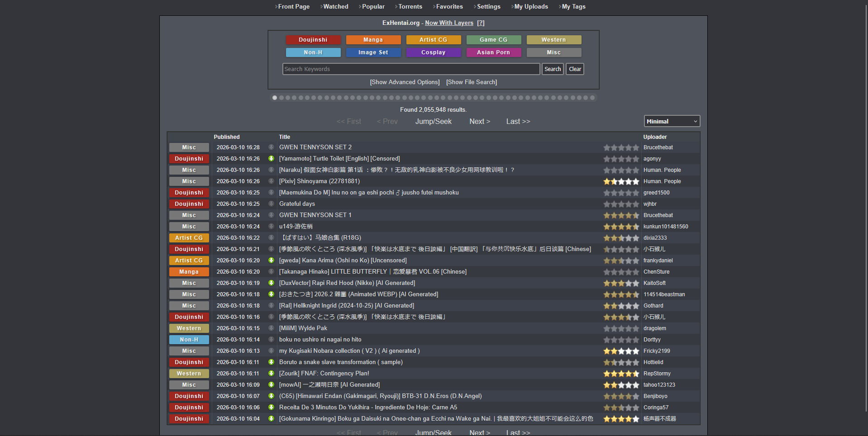Viewport: 868px width, 436px height.
Task: Click the torrent arrow in 114514beastman's row
Action: (x=271, y=294)
